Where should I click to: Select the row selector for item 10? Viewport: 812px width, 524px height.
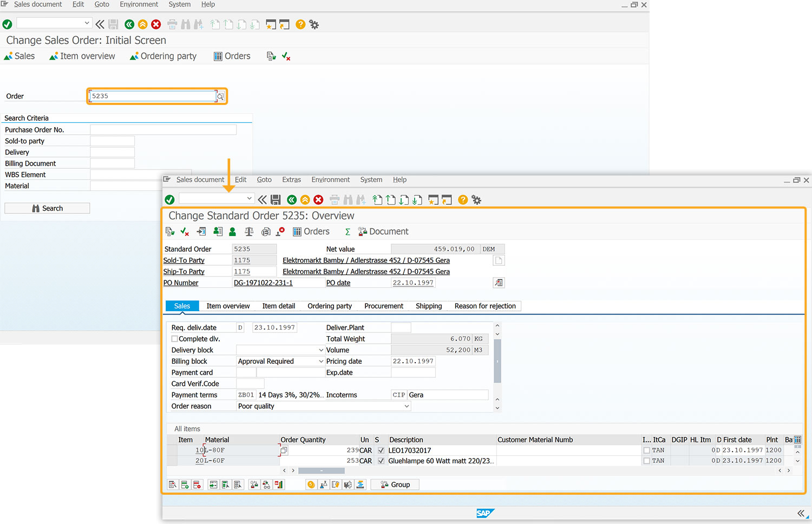pos(172,450)
